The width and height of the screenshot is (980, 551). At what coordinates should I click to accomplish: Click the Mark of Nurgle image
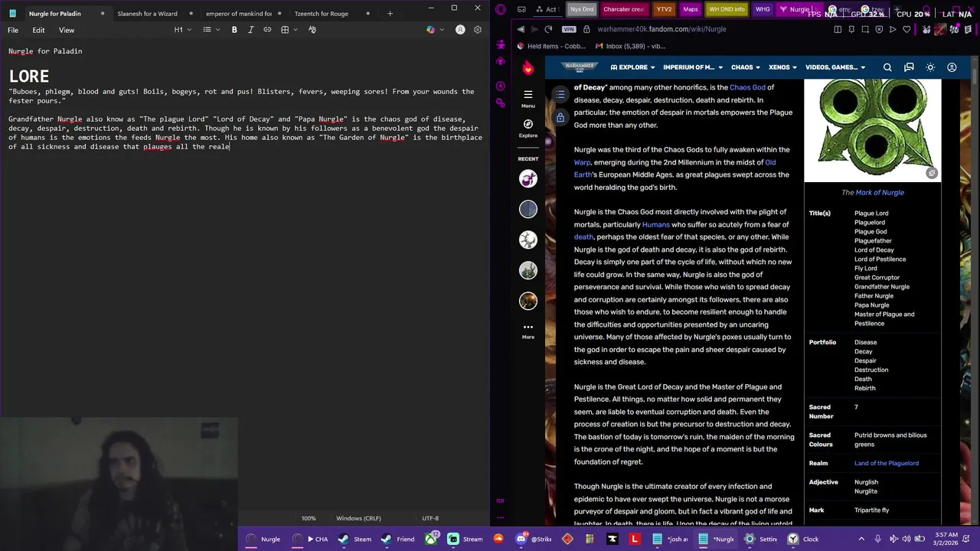pyautogui.click(x=873, y=130)
